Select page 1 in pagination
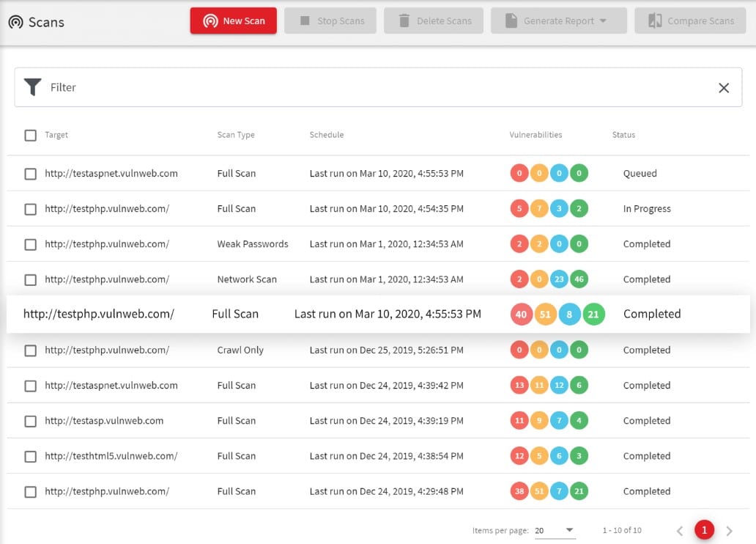The height and width of the screenshot is (544, 756). tap(705, 530)
